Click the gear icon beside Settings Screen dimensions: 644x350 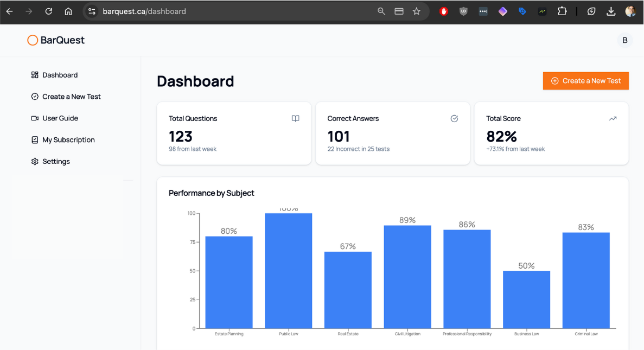click(35, 162)
